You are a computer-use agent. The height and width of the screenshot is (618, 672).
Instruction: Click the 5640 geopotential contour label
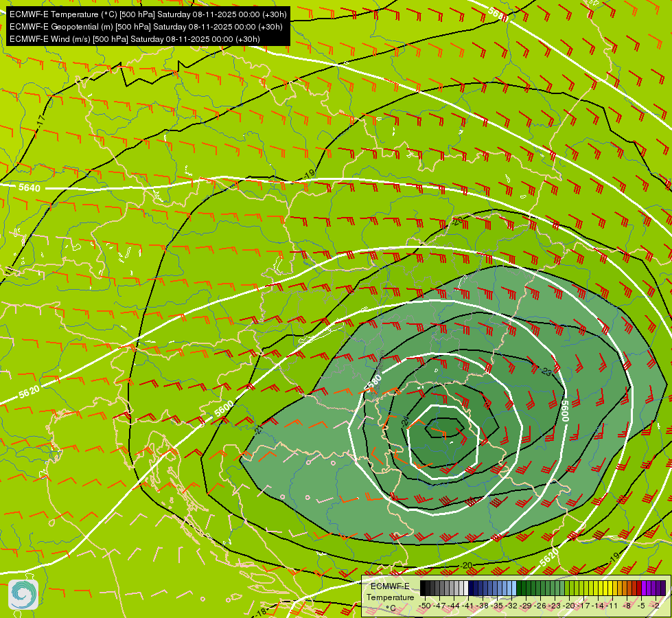coord(30,188)
